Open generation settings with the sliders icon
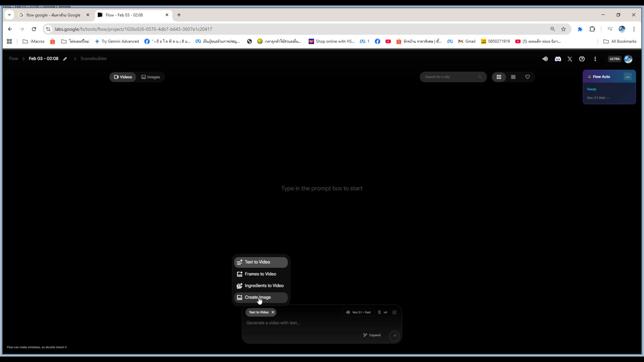The width and height of the screenshot is (644, 362). (x=394, y=312)
